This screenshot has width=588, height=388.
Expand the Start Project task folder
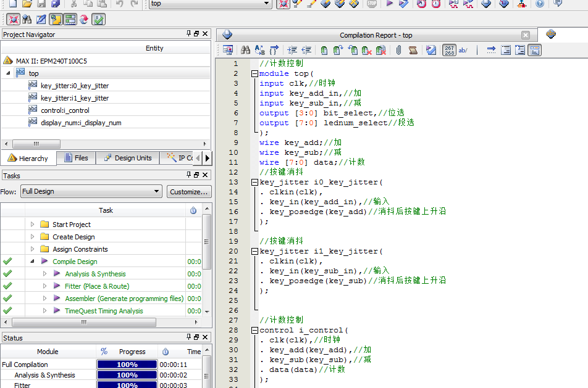pos(33,225)
